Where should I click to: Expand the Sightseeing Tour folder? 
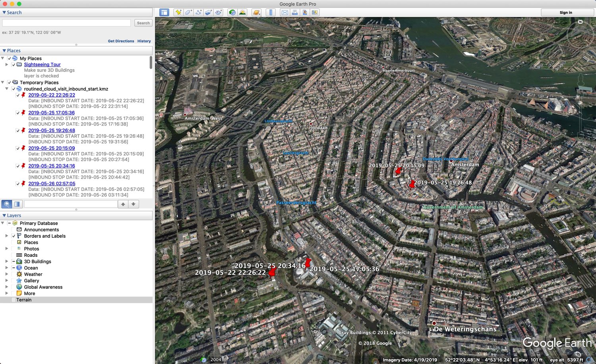click(7, 64)
